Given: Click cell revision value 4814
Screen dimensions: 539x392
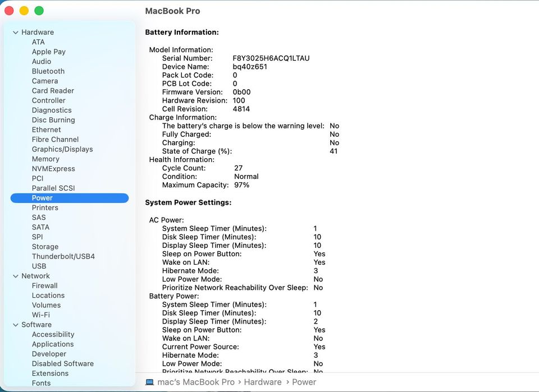Looking at the screenshot, I should pyautogui.click(x=241, y=109).
